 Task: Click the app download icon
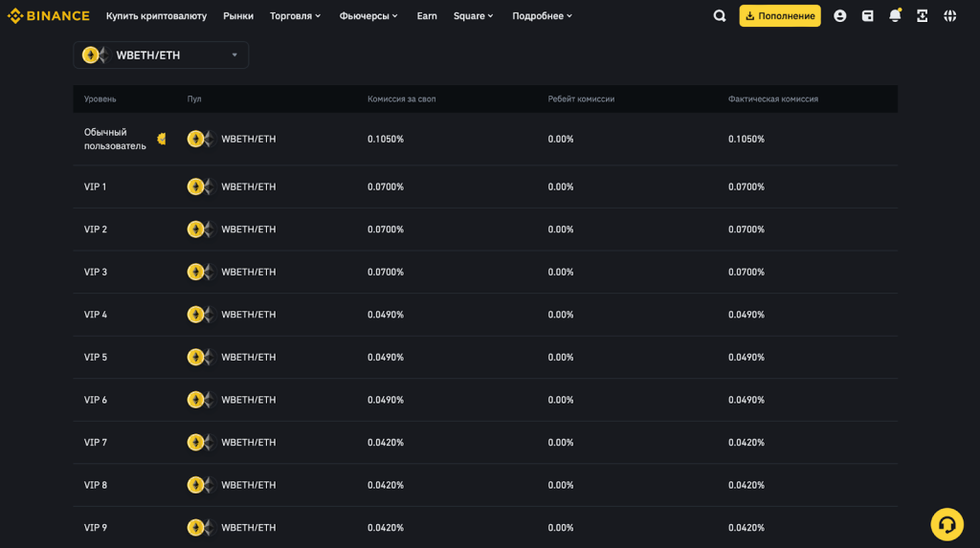click(922, 16)
